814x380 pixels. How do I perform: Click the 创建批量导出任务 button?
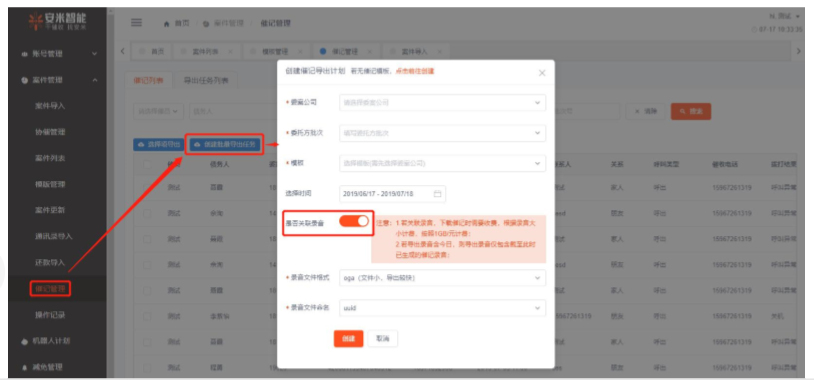[225, 145]
